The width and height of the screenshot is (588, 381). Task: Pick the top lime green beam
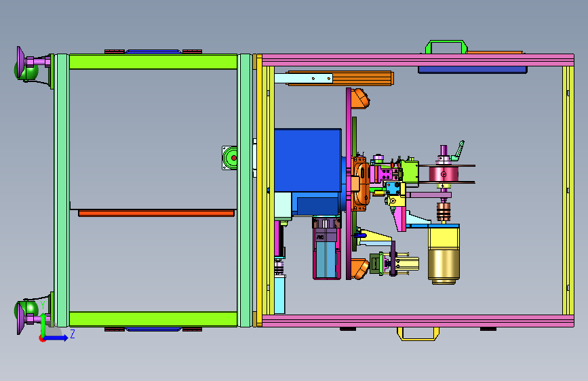[153, 62]
